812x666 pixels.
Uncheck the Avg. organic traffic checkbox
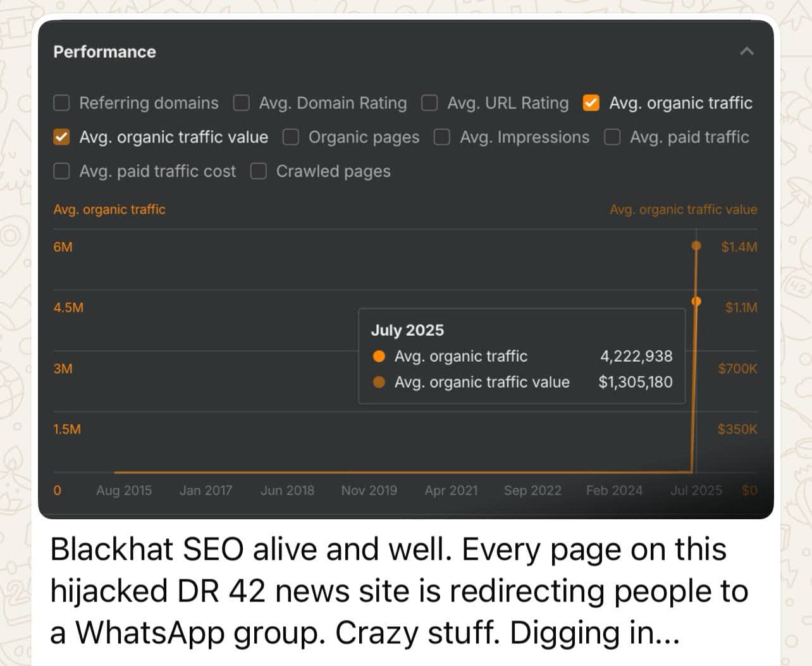tap(591, 103)
